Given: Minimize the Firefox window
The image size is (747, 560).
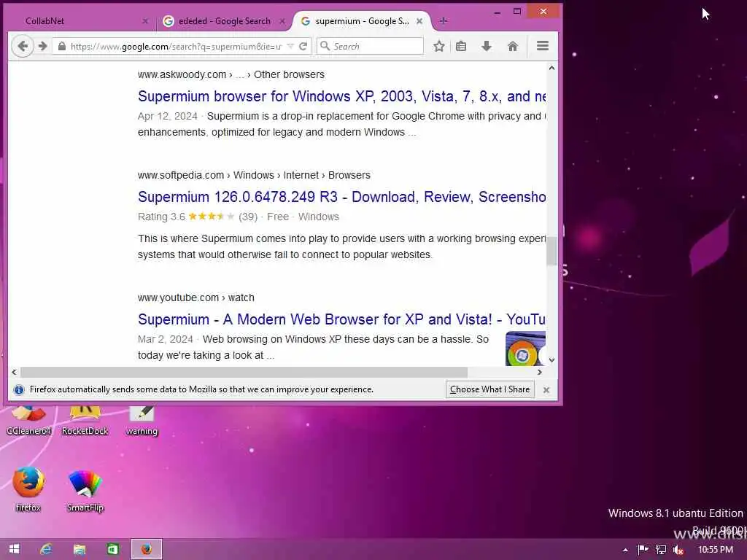Looking at the screenshot, I should tap(498, 12).
